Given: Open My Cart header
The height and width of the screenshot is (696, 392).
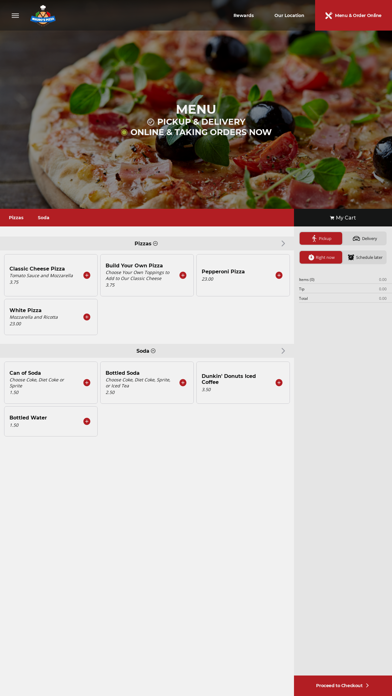Looking at the screenshot, I should (x=343, y=218).
